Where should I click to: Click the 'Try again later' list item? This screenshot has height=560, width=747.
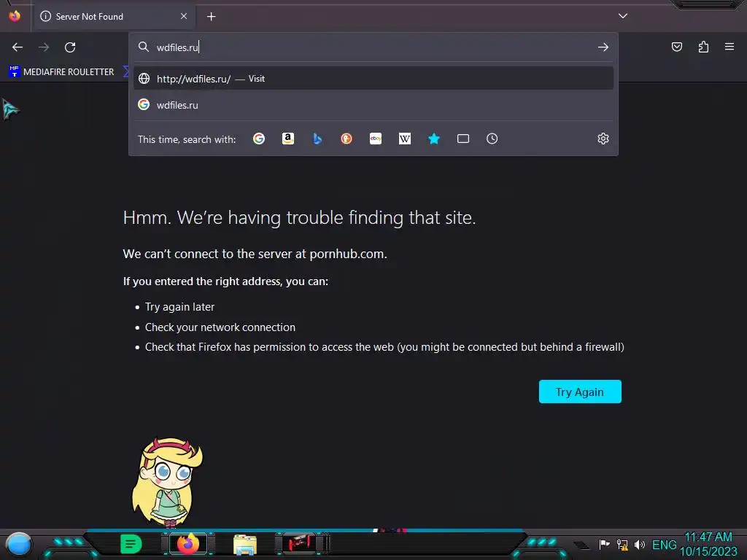tap(179, 307)
